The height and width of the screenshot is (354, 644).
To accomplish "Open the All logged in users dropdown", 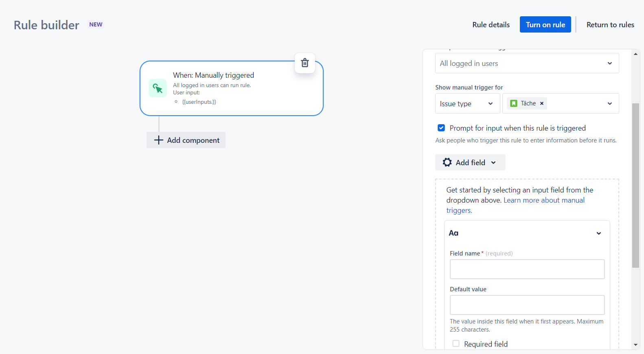I will tap(527, 63).
